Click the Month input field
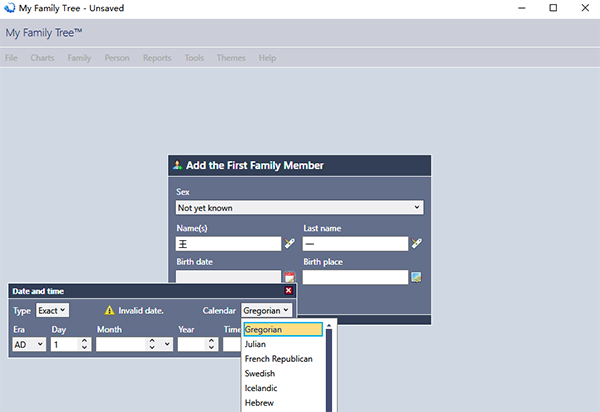 click(x=121, y=344)
